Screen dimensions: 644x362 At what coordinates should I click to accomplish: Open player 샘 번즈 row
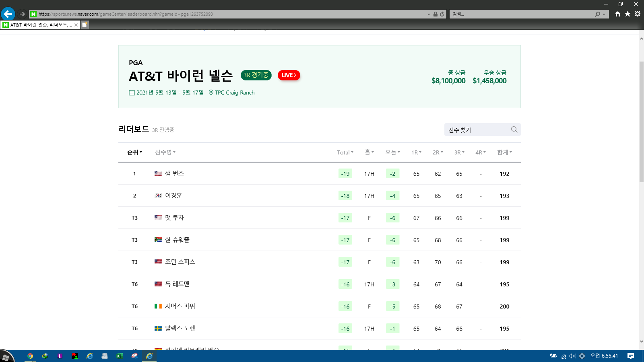point(320,174)
